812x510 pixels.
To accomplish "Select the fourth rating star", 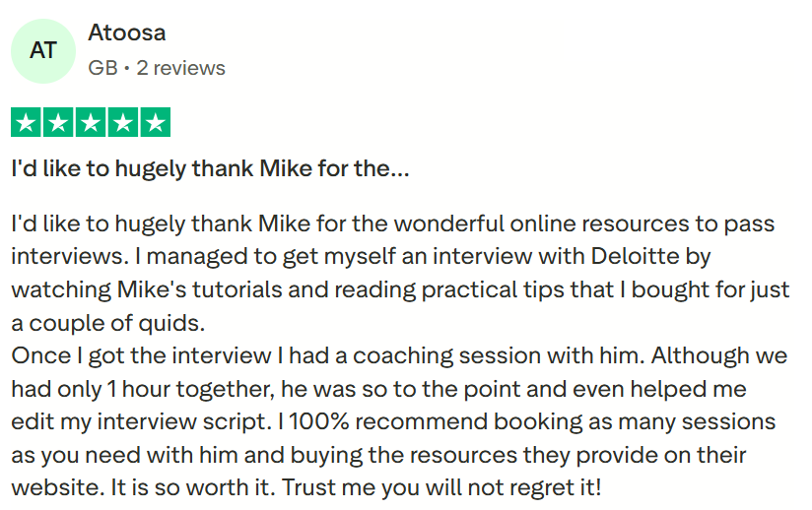I will (123, 123).
